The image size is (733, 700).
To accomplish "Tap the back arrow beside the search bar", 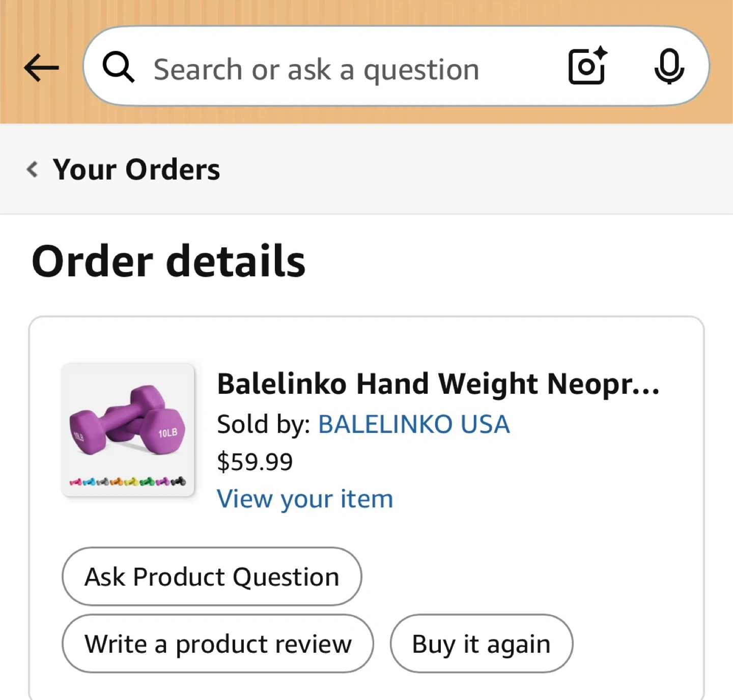I will 41,67.
